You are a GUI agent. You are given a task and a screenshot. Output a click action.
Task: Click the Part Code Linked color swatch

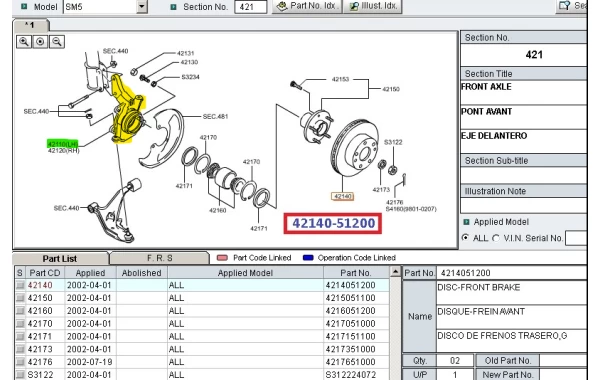coord(222,258)
